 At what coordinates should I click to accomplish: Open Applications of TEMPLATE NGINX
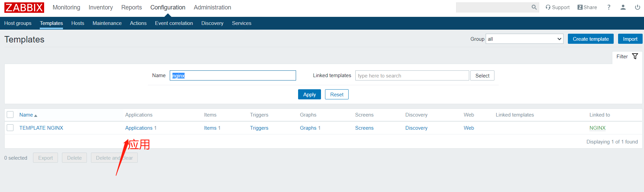[x=139, y=128]
